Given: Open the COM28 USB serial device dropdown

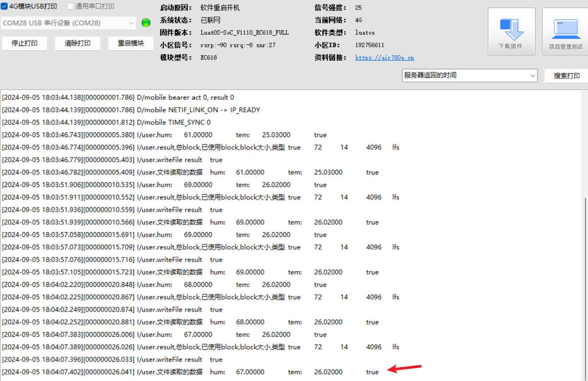Looking at the screenshot, I should click(x=68, y=23).
